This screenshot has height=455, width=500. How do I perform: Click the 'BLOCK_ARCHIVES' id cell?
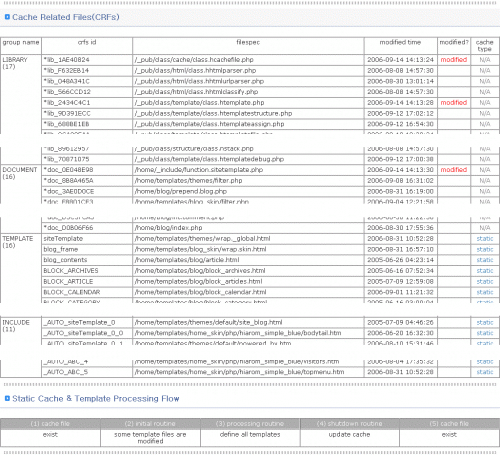tap(87, 271)
